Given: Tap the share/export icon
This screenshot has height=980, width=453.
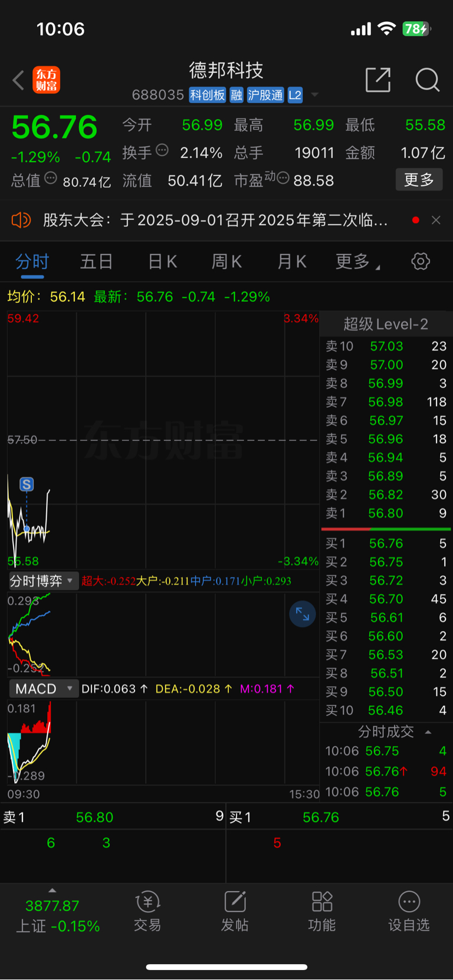Looking at the screenshot, I should pyautogui.click(x=378, y=80).
